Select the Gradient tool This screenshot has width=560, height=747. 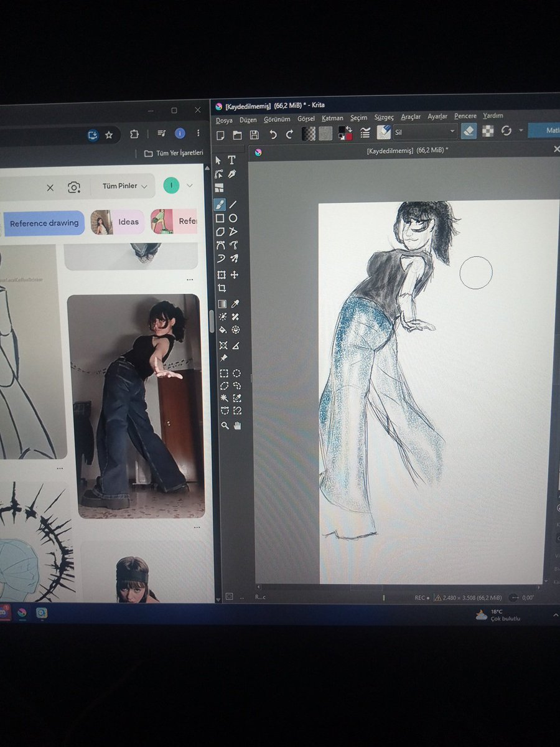click(x=222, y=304)
